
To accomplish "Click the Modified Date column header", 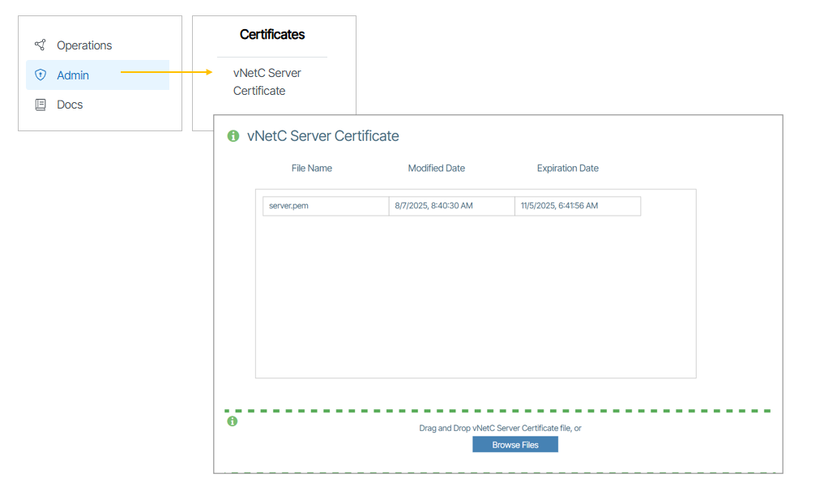I will (436, 169).
